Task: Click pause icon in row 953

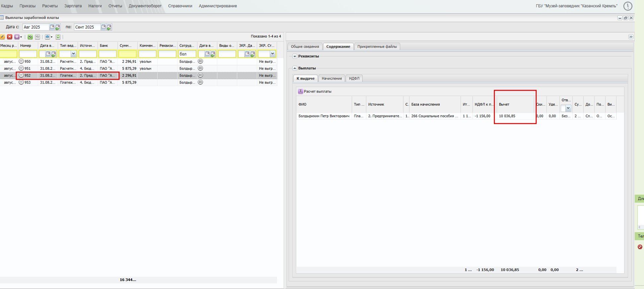Action: tap(200, 82)
